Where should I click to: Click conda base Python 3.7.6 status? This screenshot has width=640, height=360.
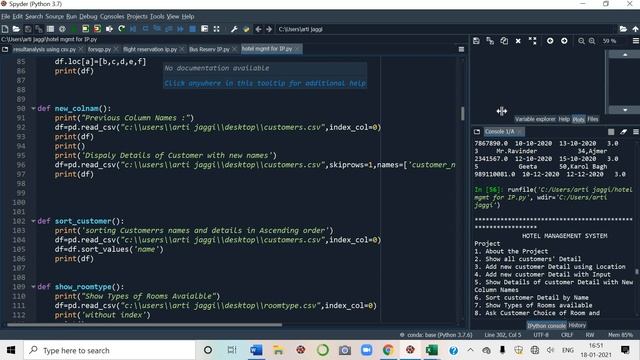pos(436,335)
